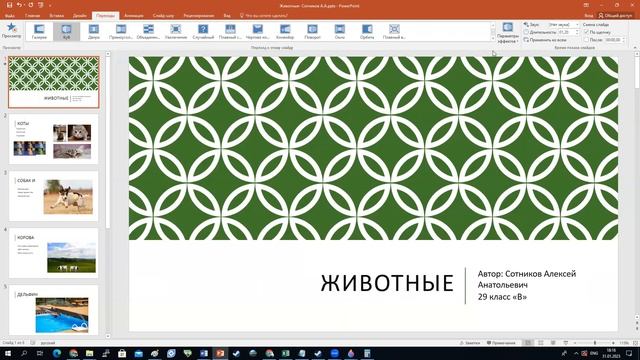Switch to Reading view in status bar
Viewport: 640px width, 360px height.
[553, 343]
